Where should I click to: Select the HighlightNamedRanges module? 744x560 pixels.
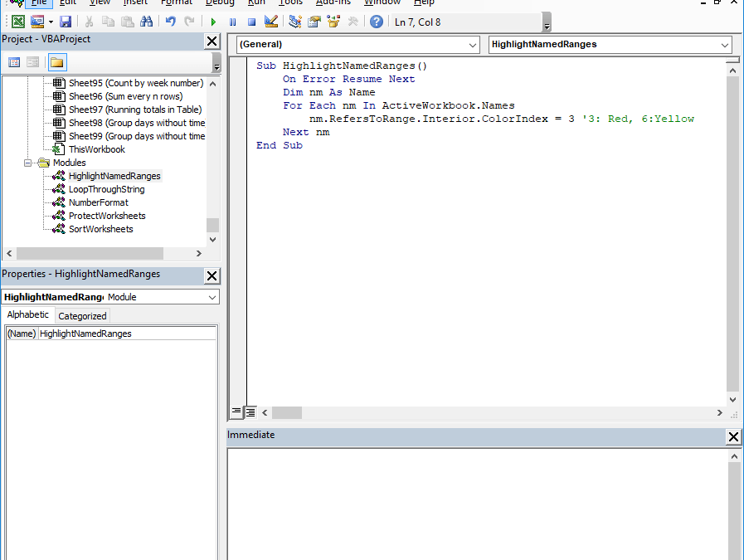[x=114, y=176]
